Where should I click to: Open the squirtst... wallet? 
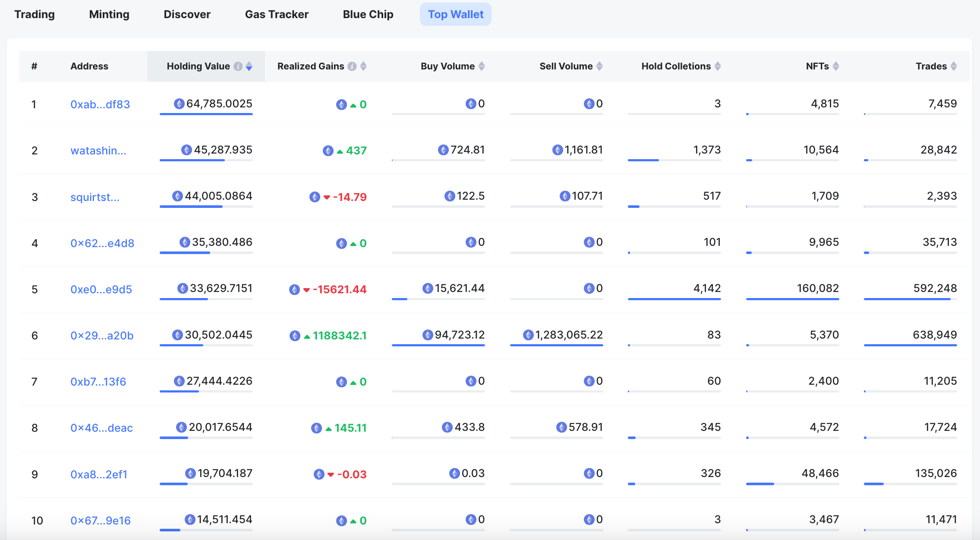(95, 197)
